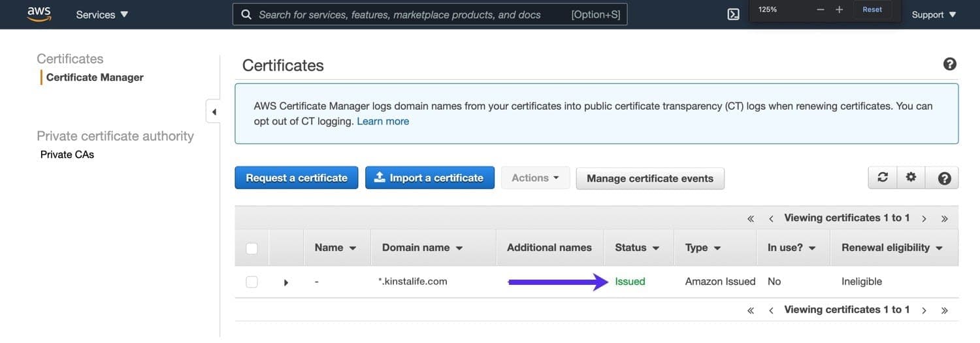Viewport: 980px width, 343px height.
Task: Click the 125% zoom level text
Action: click(768, 10)
